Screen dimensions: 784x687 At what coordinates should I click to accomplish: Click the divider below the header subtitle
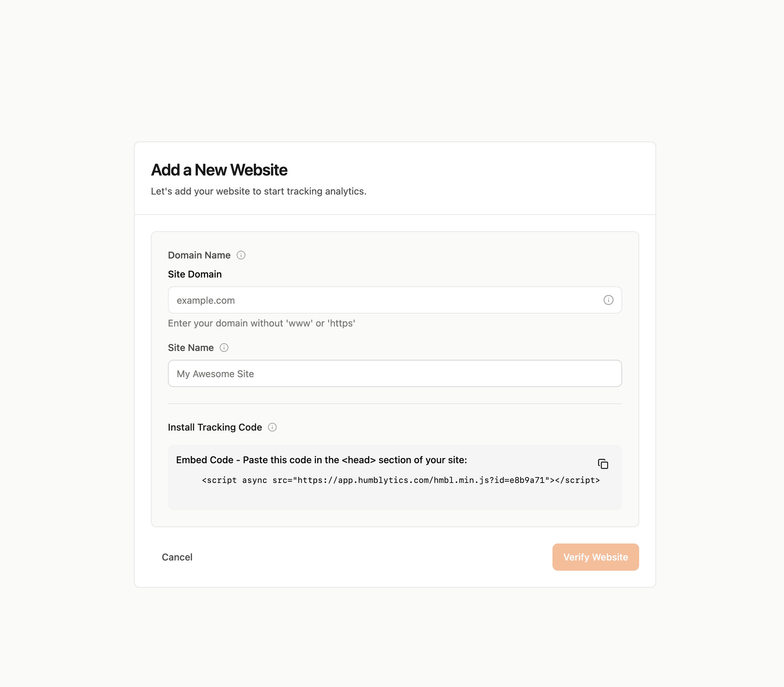[x=395, y=215]
